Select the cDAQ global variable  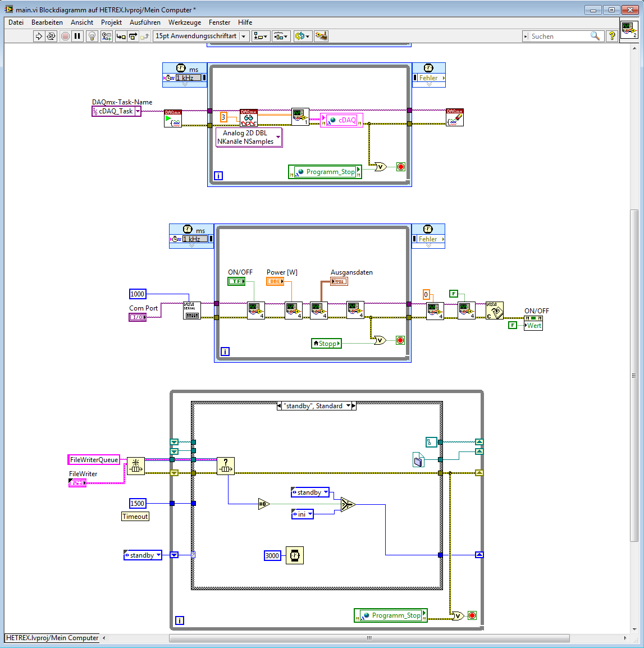coord(341,120)
